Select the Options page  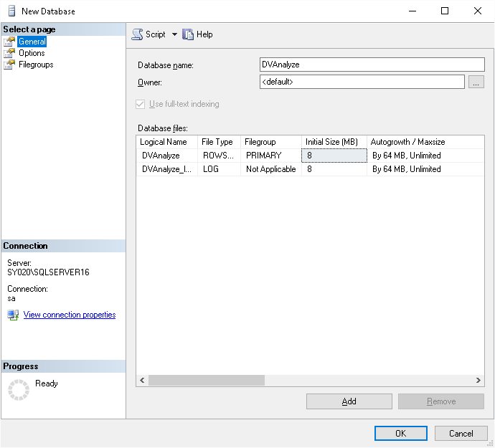click(32, 53)
